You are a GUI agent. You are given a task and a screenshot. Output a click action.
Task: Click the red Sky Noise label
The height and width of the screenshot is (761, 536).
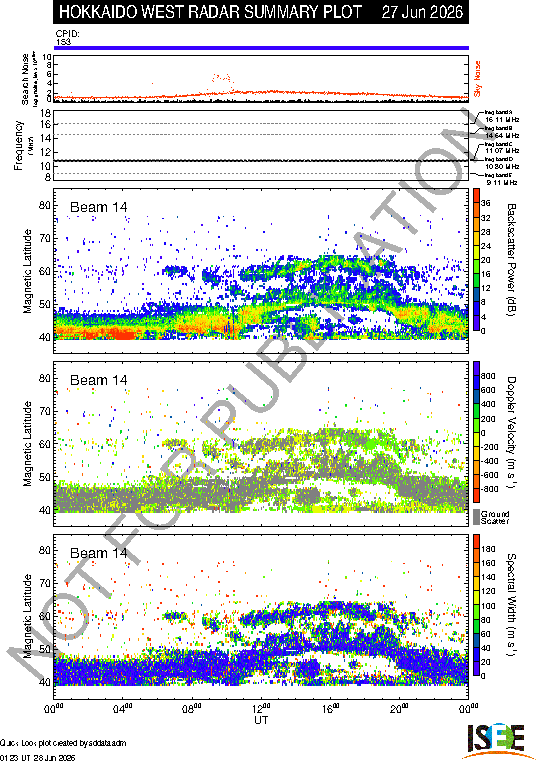pos(478,79)
